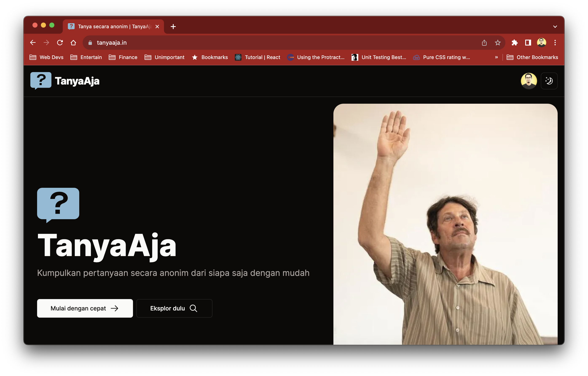Open Chrome three-dot menu
This screenshot has width=588, height=376.
555,43
